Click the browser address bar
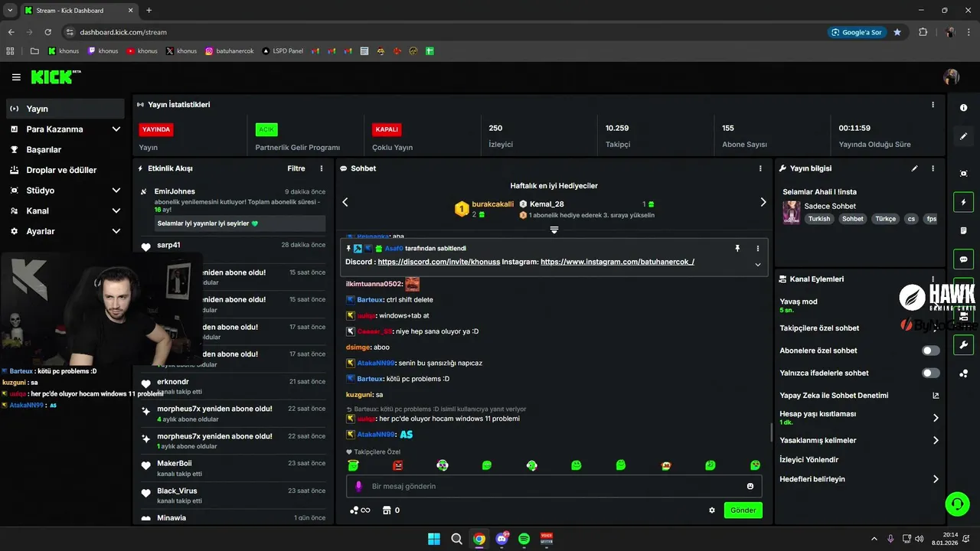980x551 pixels. [x=444, y=32]
